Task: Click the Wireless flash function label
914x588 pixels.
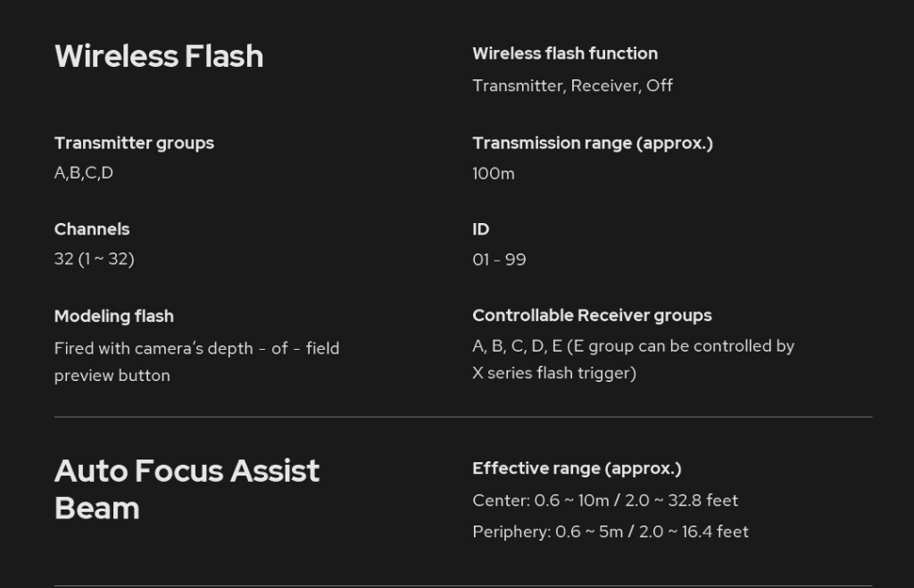Action: coord(565,54)
